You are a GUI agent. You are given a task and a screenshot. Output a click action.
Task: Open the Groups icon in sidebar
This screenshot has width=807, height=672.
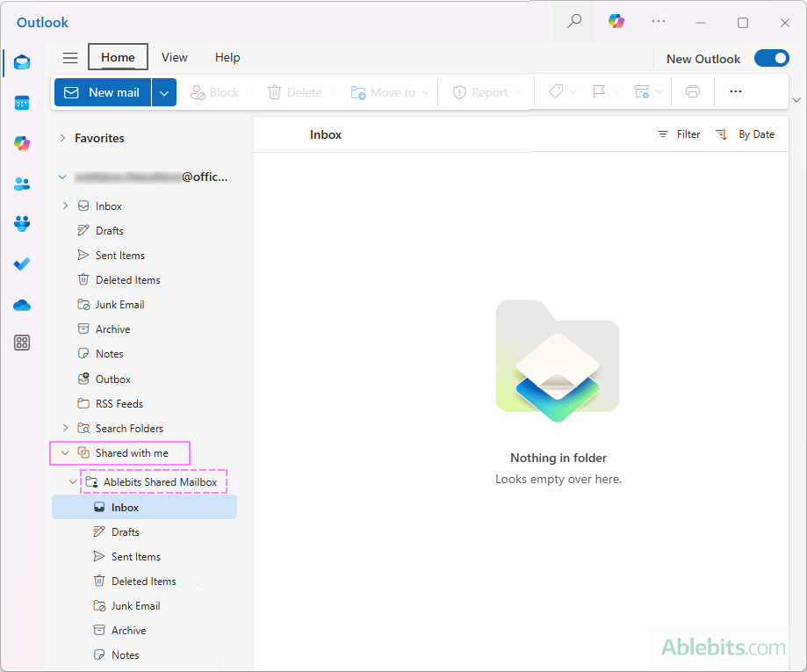point(22,224)
